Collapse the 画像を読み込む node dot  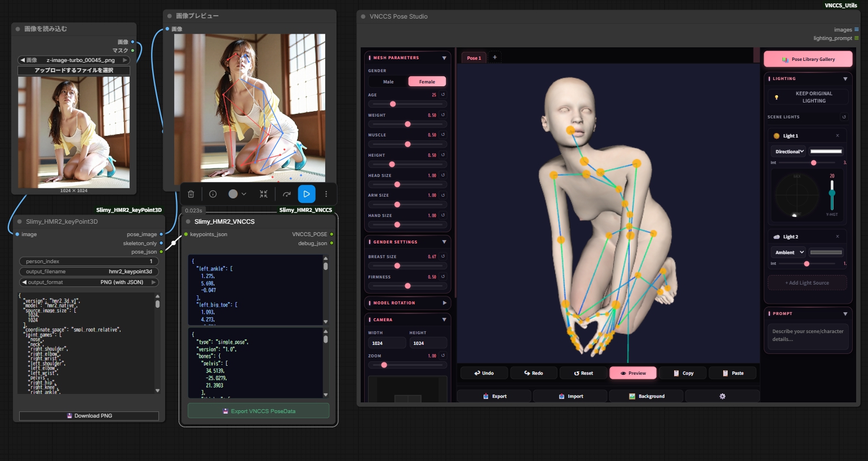tap(18, 29)
